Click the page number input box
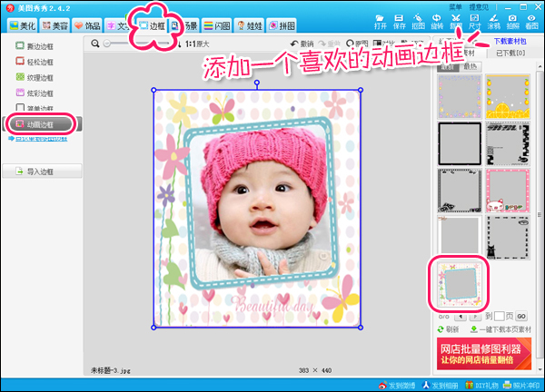Screen dimensions: 545x392 pyautogui.click(x=499, y=317)
